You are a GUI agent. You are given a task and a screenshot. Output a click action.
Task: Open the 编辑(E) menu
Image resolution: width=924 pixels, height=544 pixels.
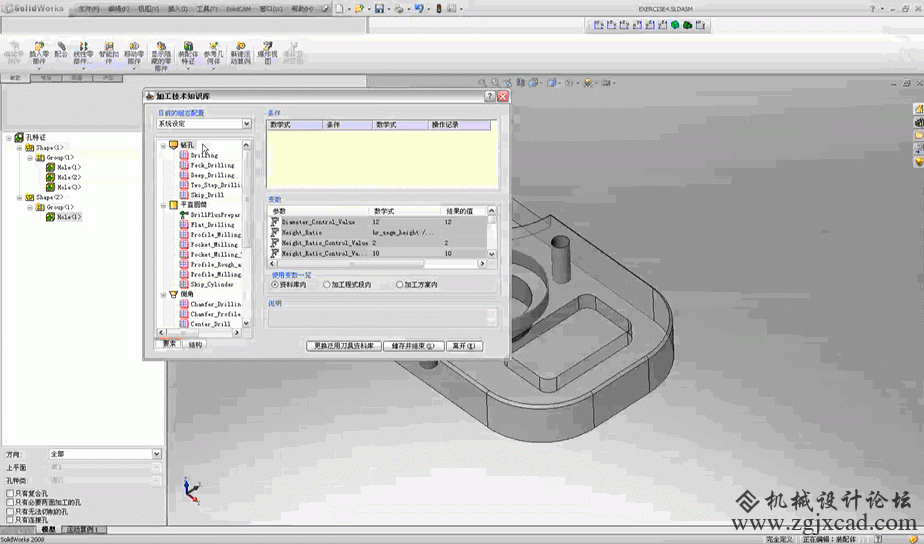[x=118, y=9]
